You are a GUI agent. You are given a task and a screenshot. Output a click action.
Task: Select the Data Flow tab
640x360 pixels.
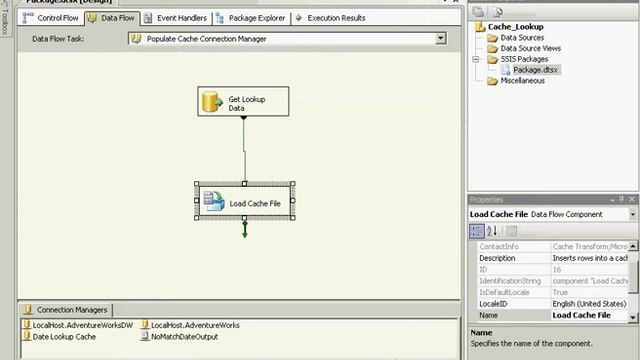click(x=112, y=18)
